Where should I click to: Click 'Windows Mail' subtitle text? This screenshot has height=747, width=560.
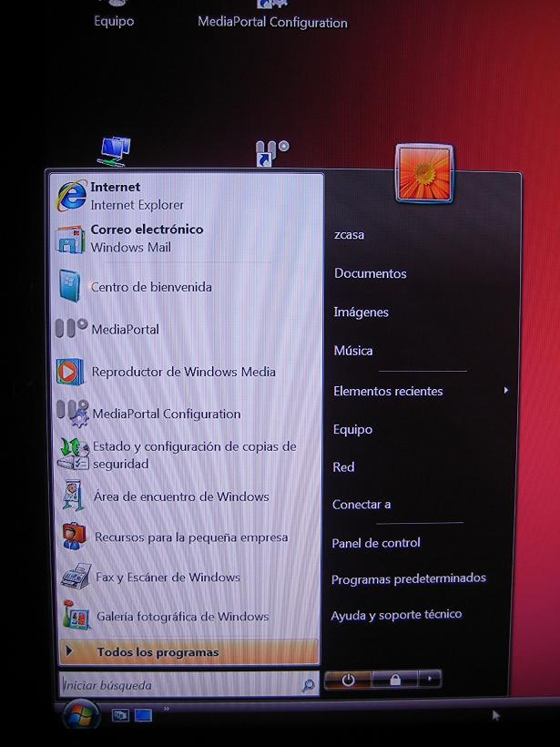[x=130, y=247]
